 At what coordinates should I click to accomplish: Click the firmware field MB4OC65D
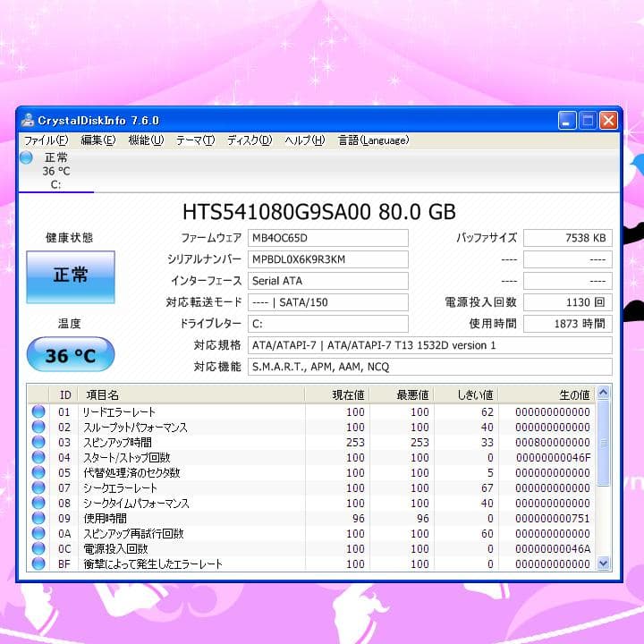(x=328, y=238)
